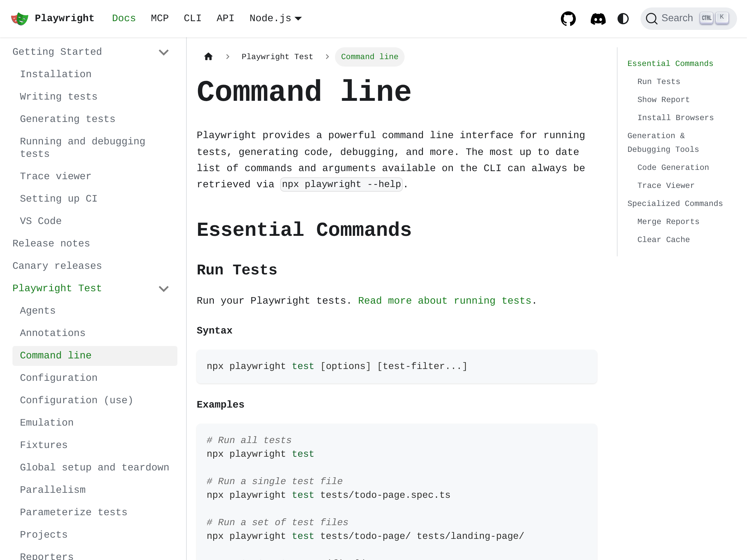
Task: Jump to Essential Commands in contents
Action: (x=670, y=63)
